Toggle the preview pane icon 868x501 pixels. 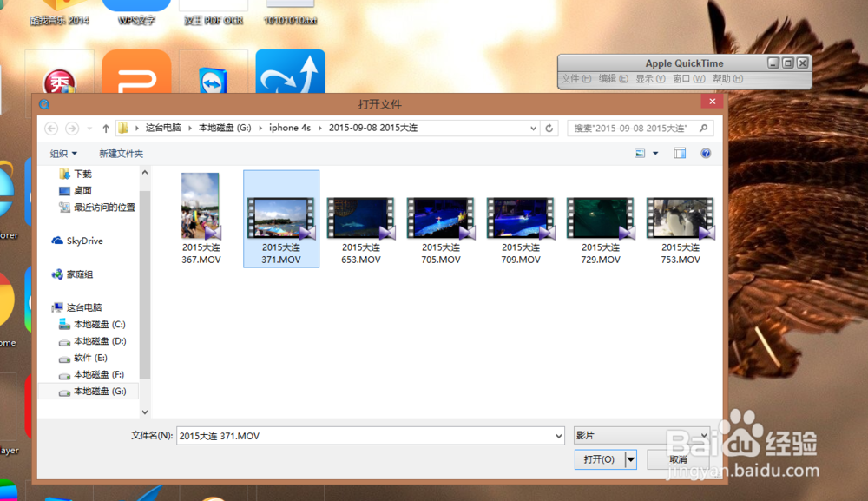point(680,154)
